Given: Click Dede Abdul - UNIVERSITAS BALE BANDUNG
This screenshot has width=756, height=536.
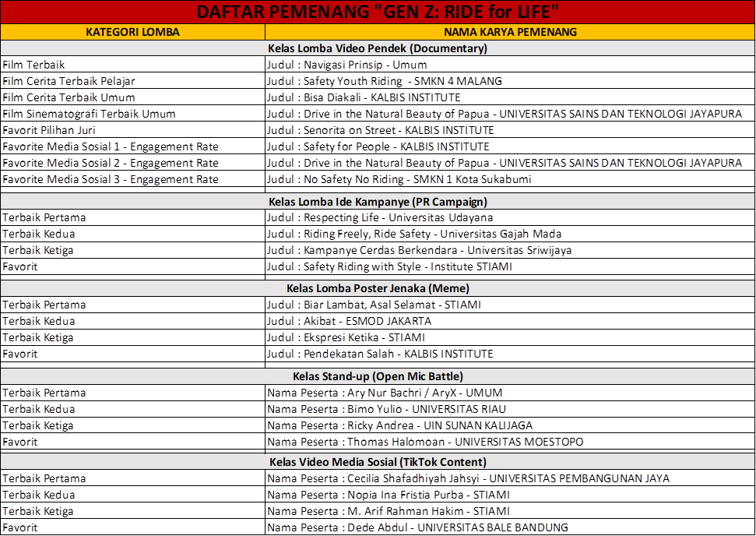Looking at the screenshot, I should coord(510,527).
